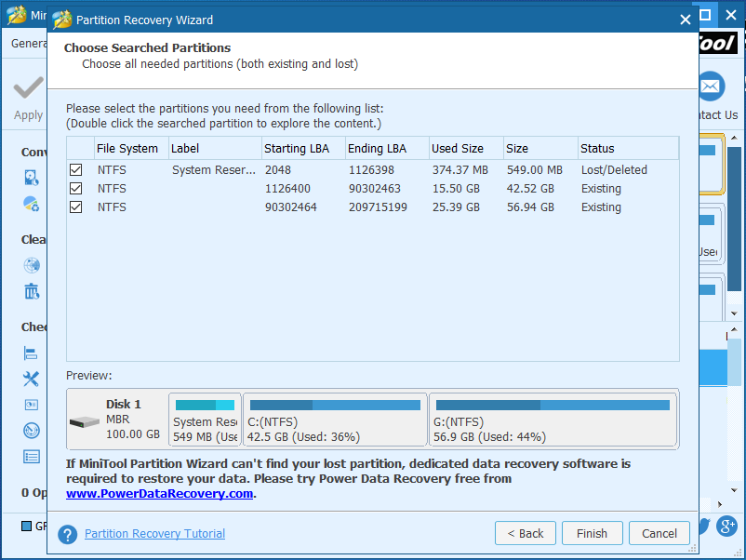746x560 pixels.
Task: Select the 549.00 MB size cell
Action: pyautogui.click(x=534, y=170)
